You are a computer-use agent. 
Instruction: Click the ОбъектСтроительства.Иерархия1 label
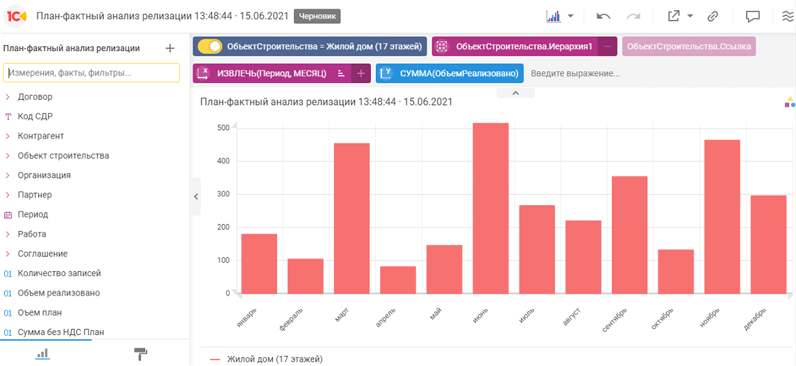coord(524,46)
